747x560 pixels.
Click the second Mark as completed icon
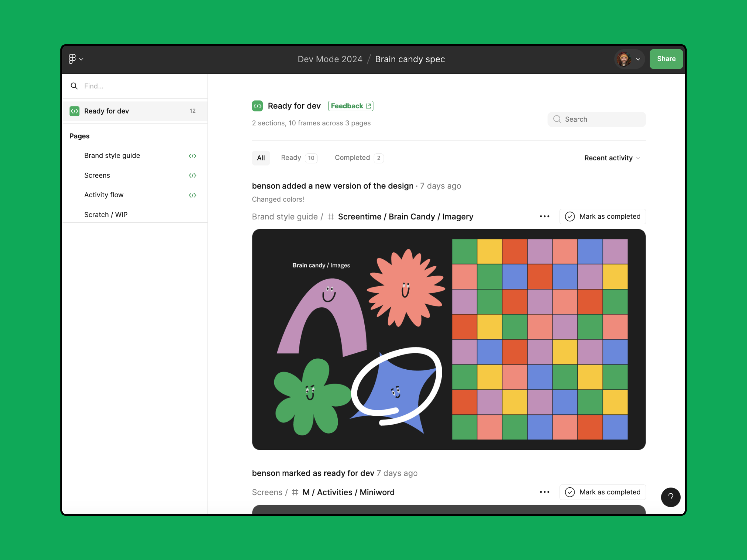click(x=569, y=492)
